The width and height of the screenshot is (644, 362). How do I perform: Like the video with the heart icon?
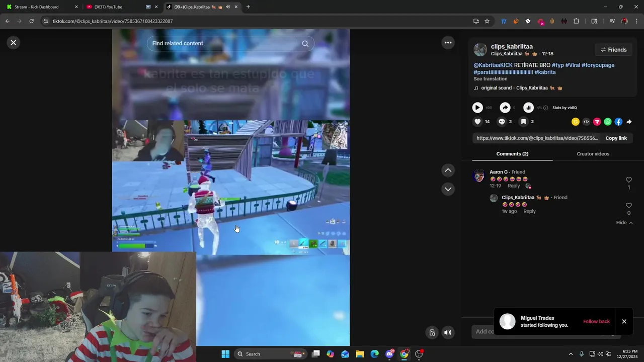point(477,122)
